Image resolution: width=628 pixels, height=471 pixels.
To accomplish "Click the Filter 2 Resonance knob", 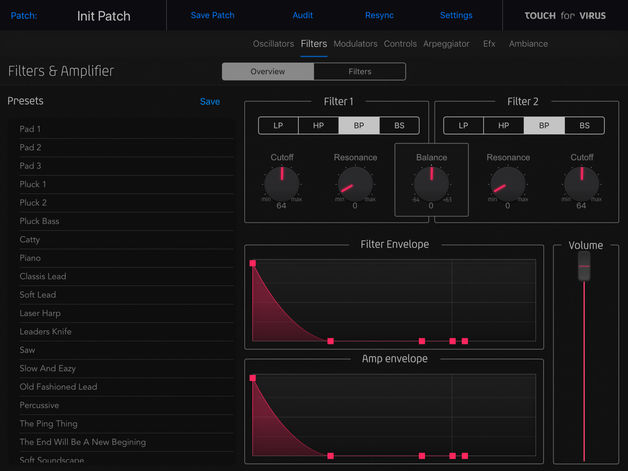I will pos(508,184).
